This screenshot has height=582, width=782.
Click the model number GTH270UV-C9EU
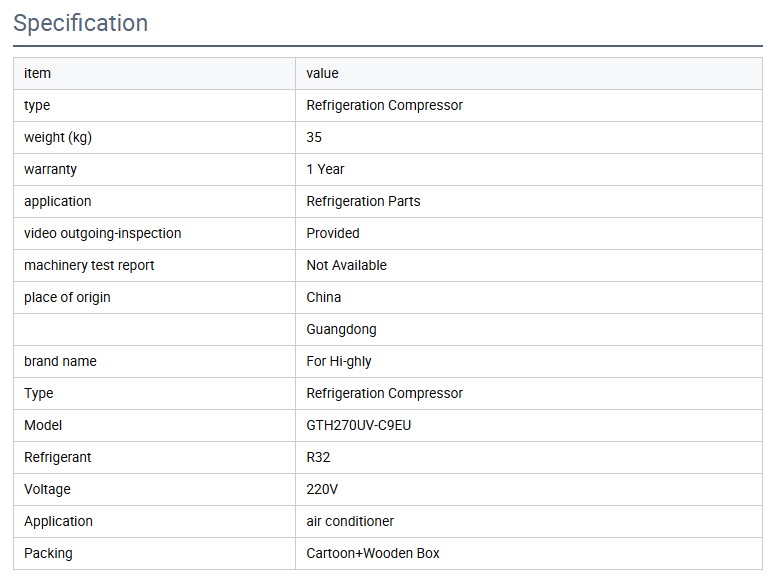359,425
